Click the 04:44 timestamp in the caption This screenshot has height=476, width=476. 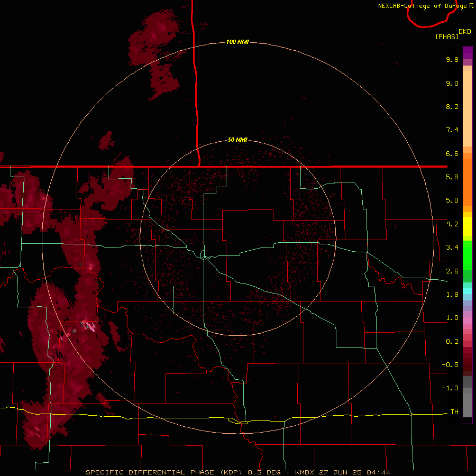point(378,472)
